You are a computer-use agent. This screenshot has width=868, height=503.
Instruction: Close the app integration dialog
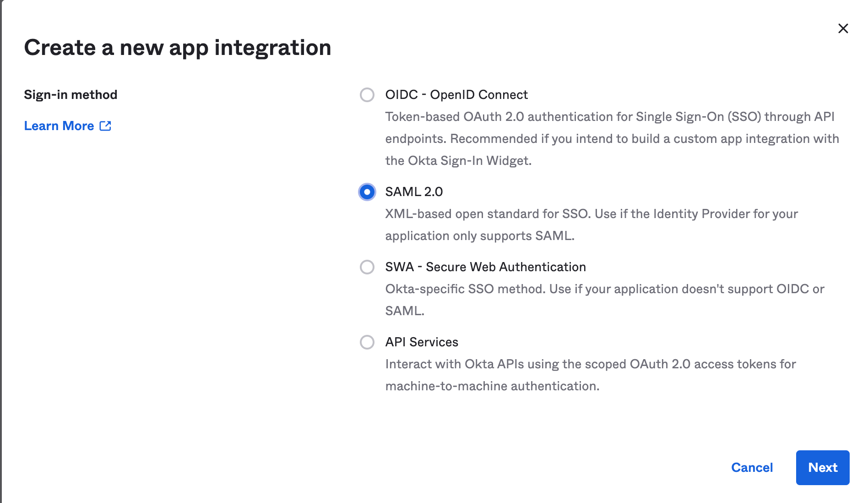[843, 28]
